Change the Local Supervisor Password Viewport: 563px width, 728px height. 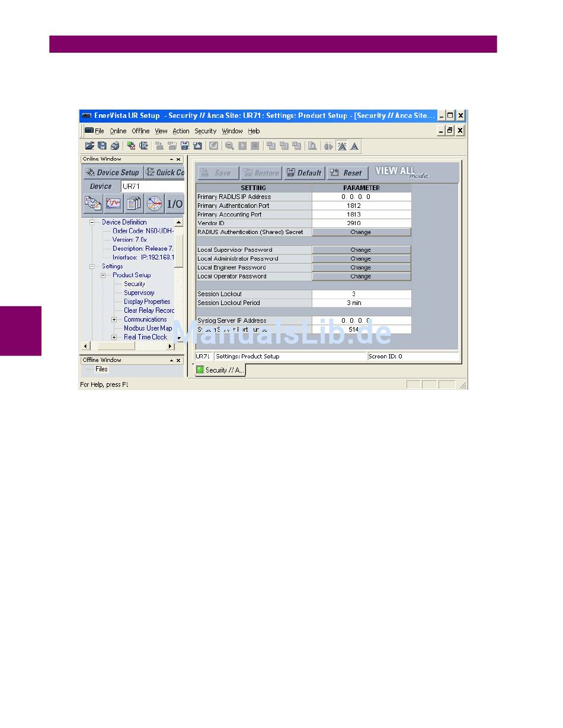(x=361, y=250)
